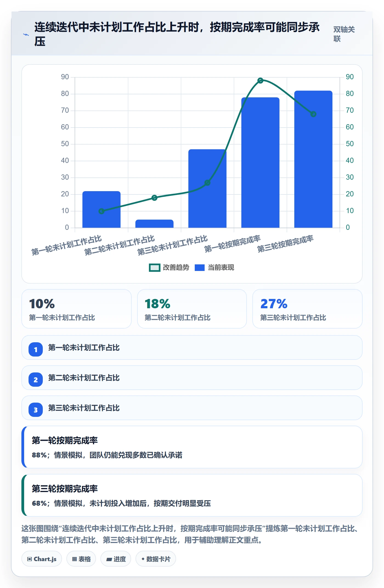The height and width of the screenshot is (588, 384).
Task: Open the 第一轮按期完成率 88% card
Action: [192, 447]
